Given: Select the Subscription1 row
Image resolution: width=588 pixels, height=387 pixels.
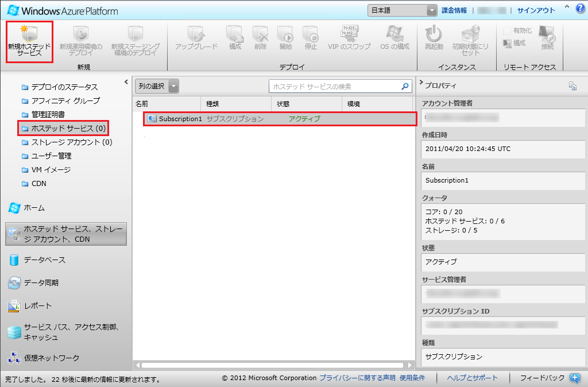Looking at the screenshot, I should 280,119.
